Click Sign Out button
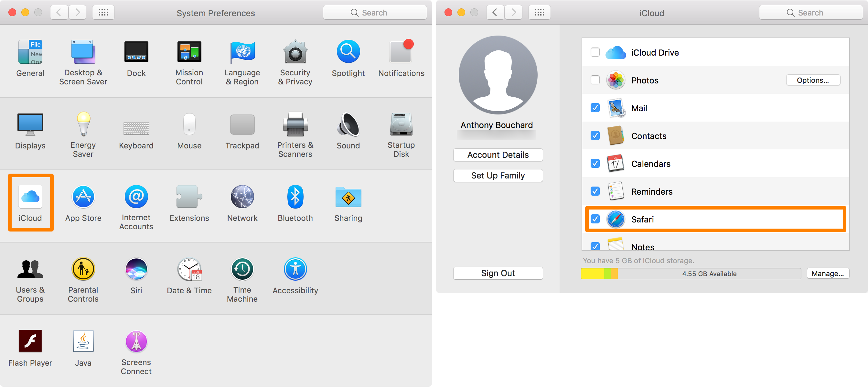Viewport: 868px width, 388px height. 498,274
